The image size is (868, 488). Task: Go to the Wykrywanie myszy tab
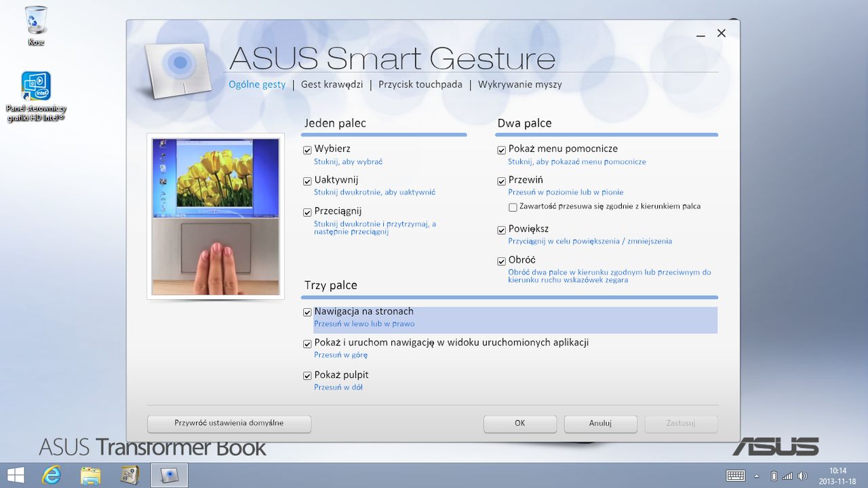point(519,85)
